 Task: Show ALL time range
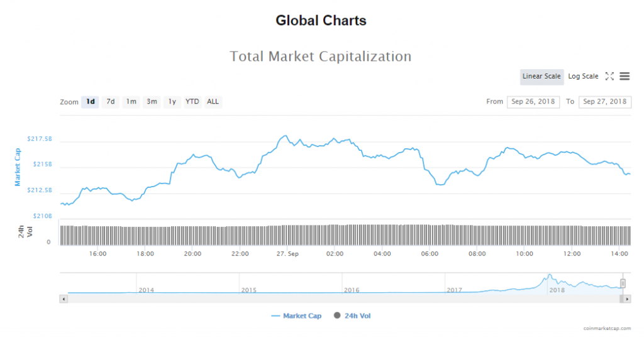pyautogui.click(x=213, y=102)
